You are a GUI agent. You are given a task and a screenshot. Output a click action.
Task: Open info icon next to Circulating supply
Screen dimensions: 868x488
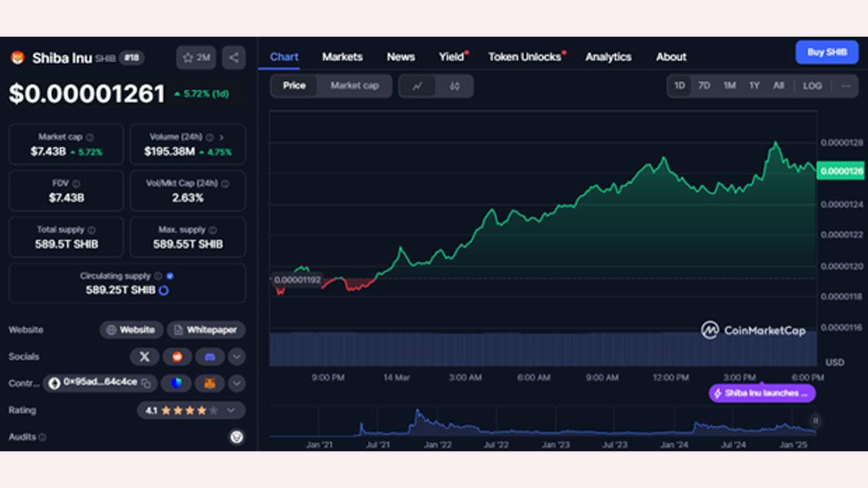point(158,277)
